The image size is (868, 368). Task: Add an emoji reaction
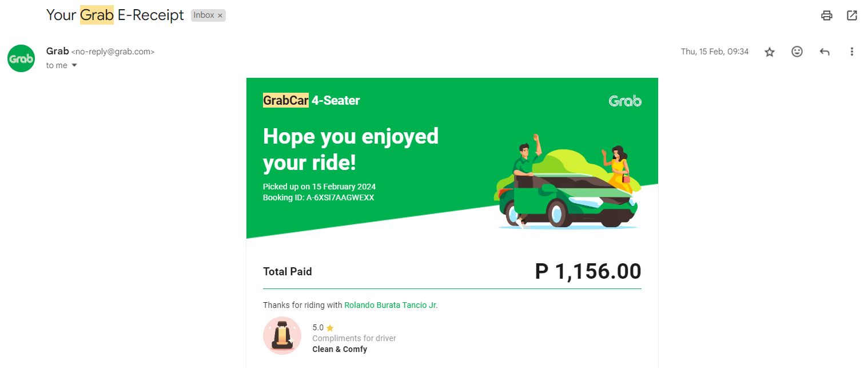tap(797, 52)
